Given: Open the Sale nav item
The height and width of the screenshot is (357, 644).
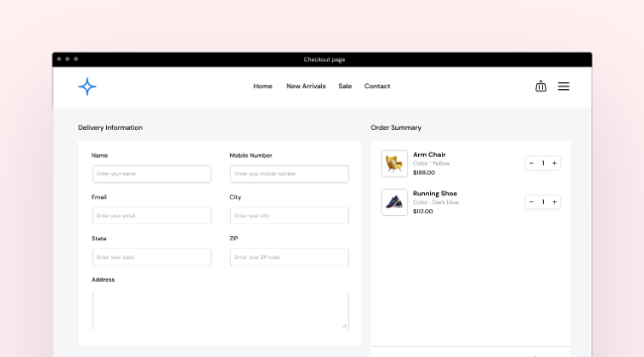Looking at the screenshot, I should (x=345, y=86).
